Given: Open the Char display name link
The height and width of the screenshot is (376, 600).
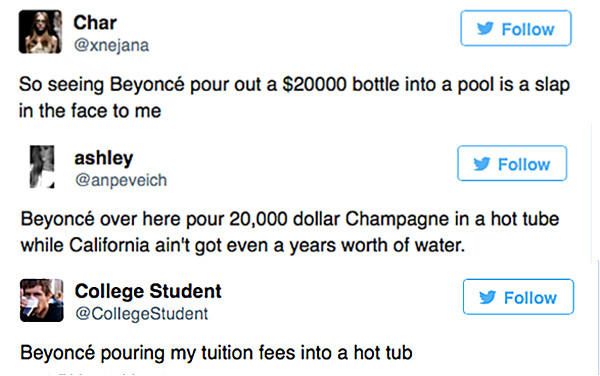Looking at the screenshot, I should point(95,23).
